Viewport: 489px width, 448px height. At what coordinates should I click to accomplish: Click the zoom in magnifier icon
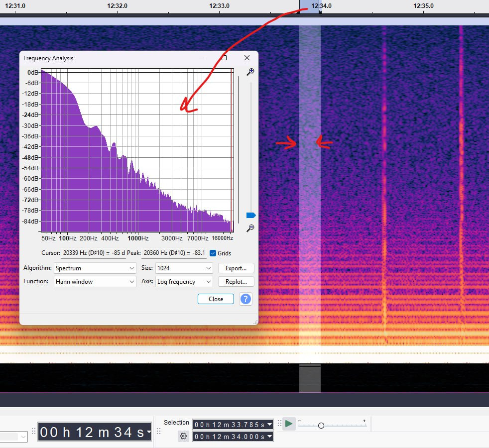[x=250, y=72]
